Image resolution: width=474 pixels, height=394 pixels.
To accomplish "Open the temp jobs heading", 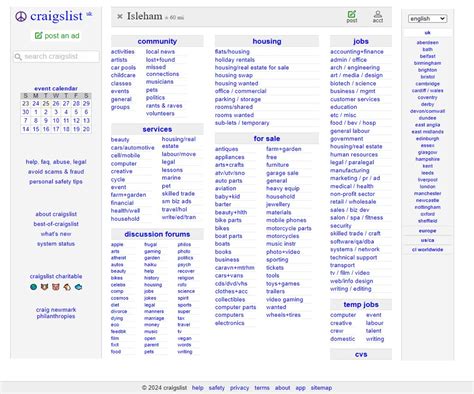I will point(361,305).
